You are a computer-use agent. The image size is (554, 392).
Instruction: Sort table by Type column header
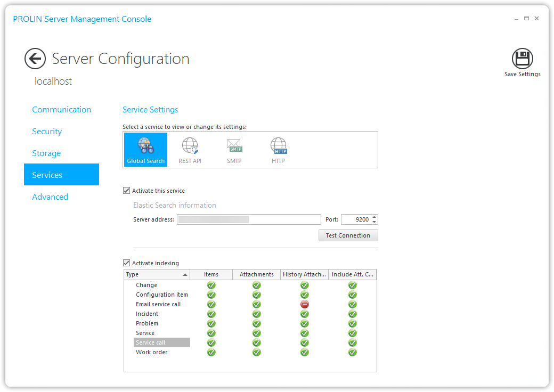click(157, 275)
